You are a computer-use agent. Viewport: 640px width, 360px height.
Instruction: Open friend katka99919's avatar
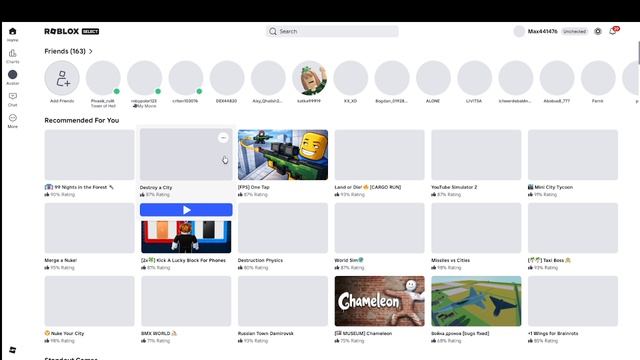point(309,78)
